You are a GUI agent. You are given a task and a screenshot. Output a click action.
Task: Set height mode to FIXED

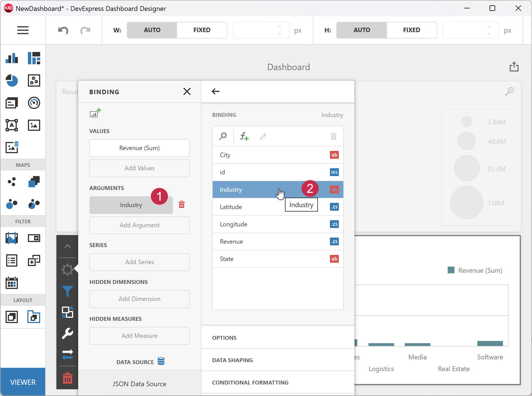[x=411, y=30]
